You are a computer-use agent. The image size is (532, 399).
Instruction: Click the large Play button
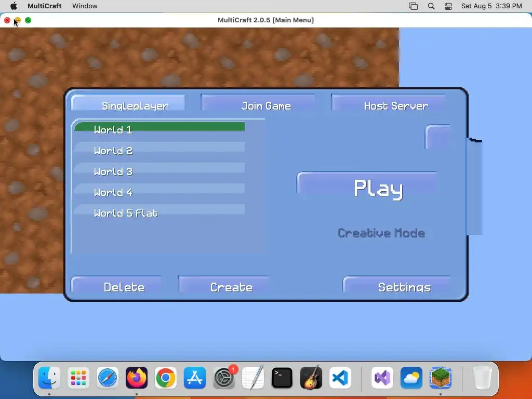pos(367,187)
